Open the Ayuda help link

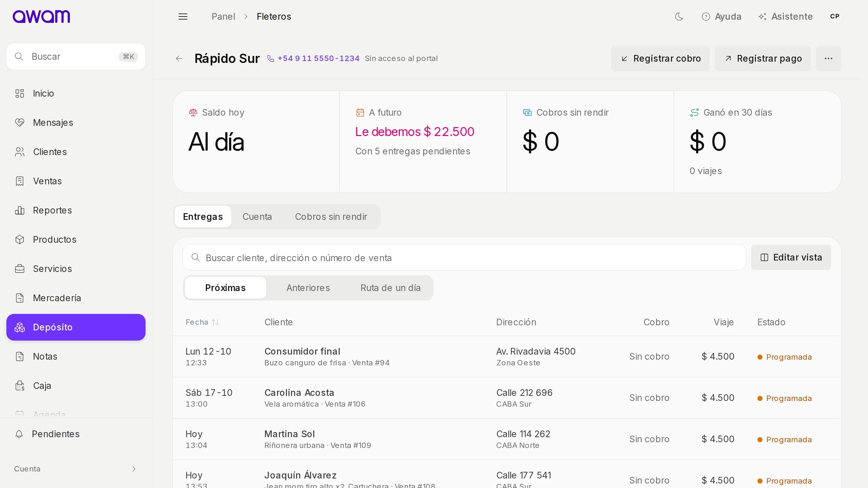[x=722, y=17]
